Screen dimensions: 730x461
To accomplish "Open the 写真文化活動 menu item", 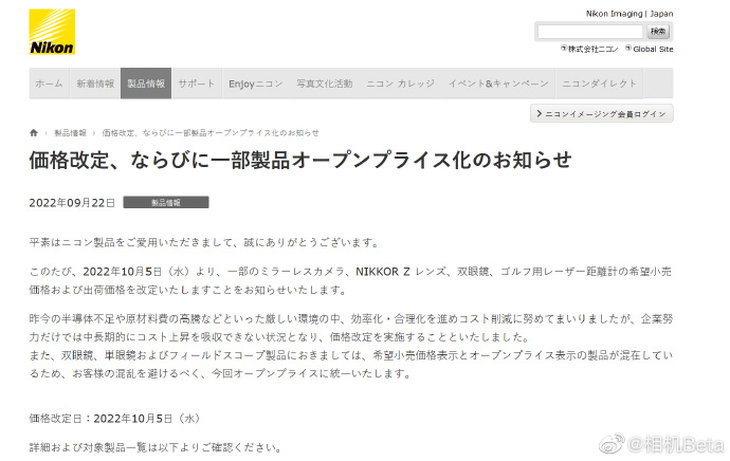I will click(x=324, y=83).
